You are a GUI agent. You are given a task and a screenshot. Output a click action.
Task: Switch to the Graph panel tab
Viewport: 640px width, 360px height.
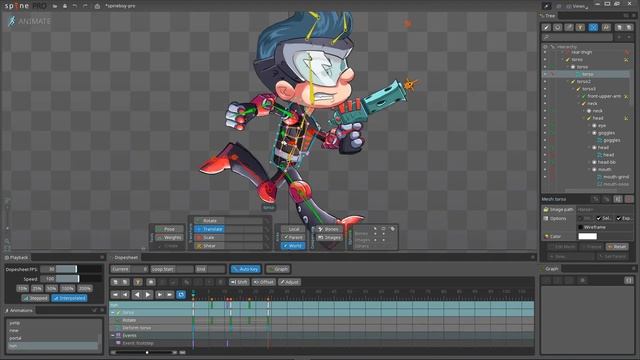pyautogui.click(x=550, y=269)
